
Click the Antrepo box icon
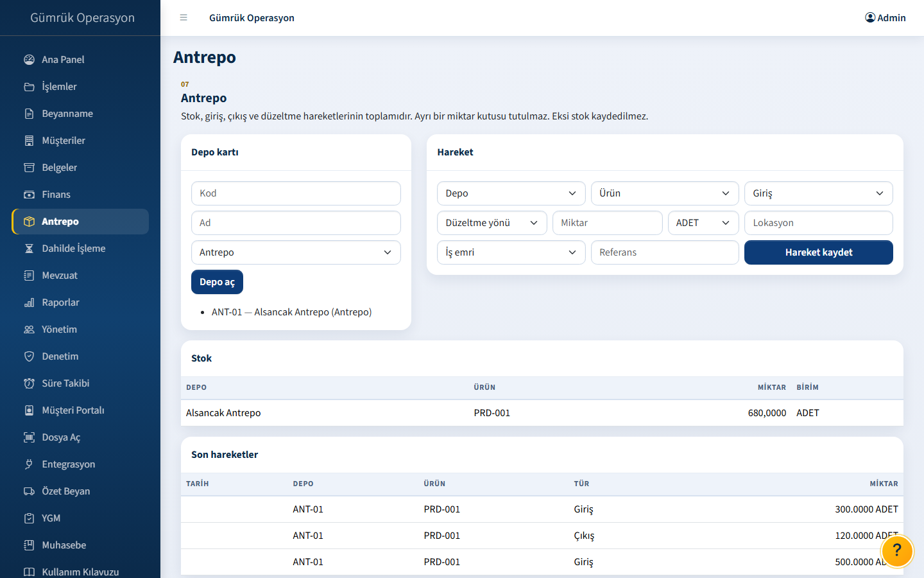pyautogui.click(x=29, y=222)
